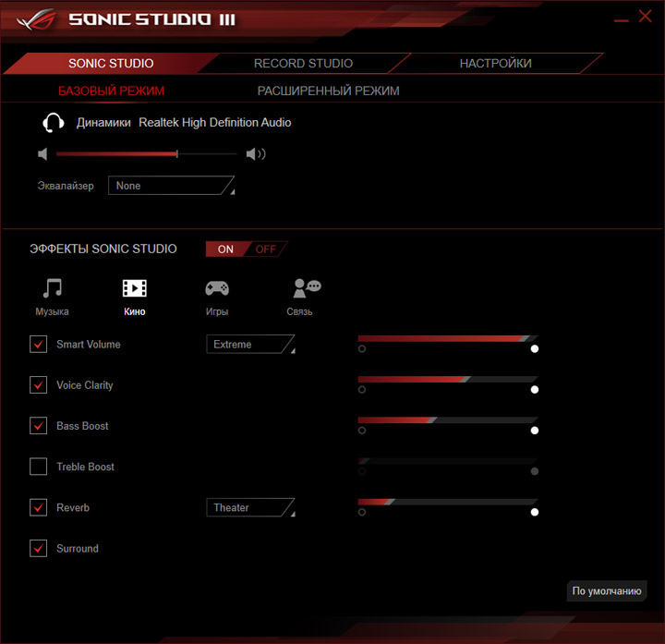Select the Связь communication preset icon
Image resolution: width=665 pixels, height=644 pixels.
(307, 288)
